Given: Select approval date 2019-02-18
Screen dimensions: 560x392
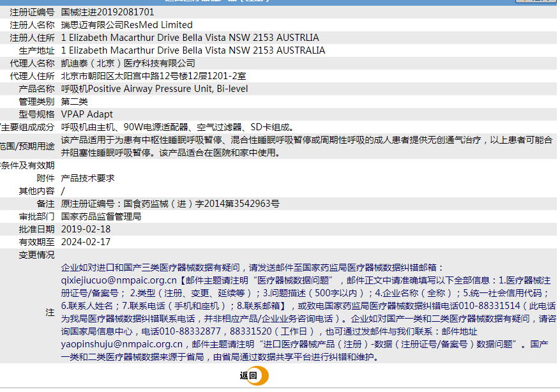Looking at the screenshot, I should [x=86, y=229].
